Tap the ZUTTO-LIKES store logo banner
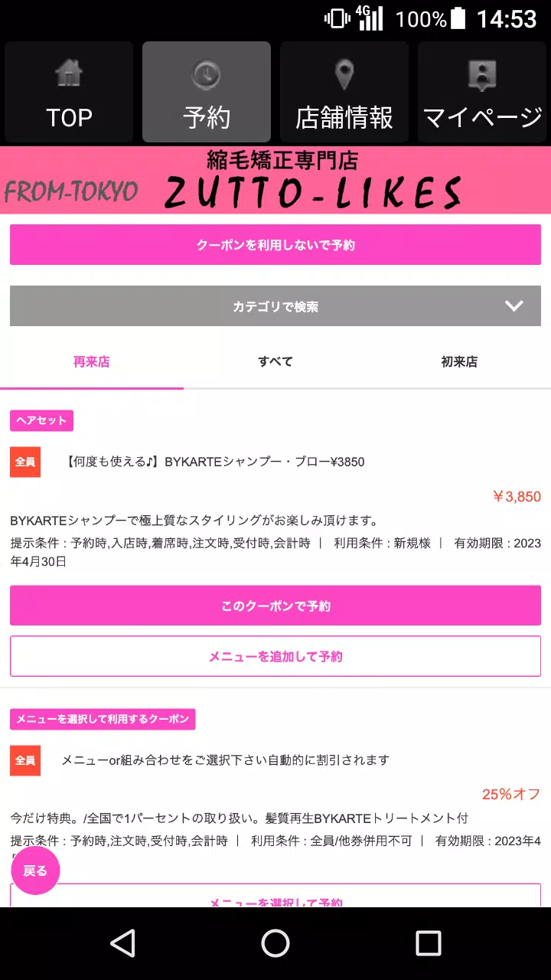 point(275,180)
